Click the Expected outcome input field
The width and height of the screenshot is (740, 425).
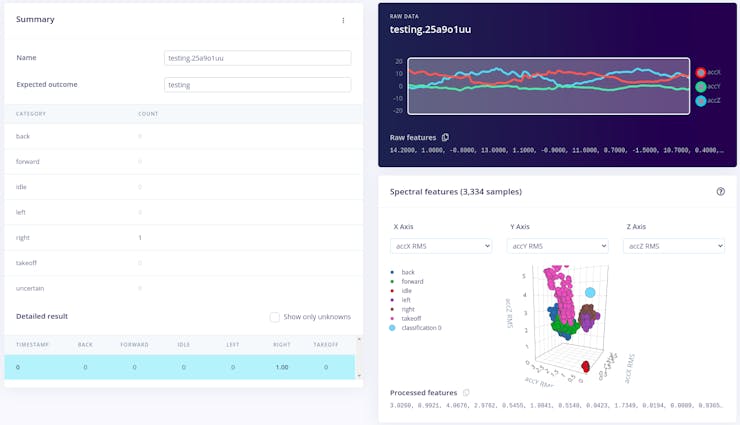pos(258,85)
